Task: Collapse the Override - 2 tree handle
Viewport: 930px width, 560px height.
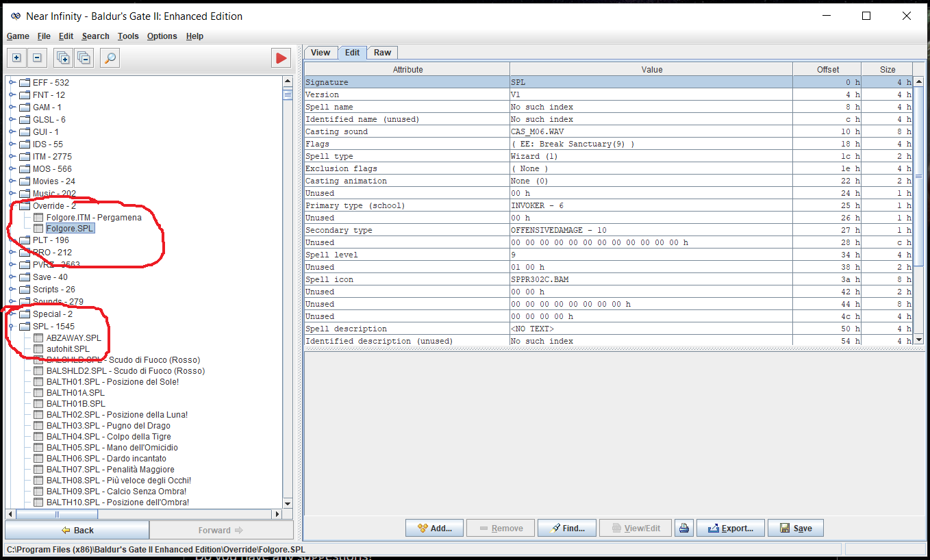Action: coord(12,205)
